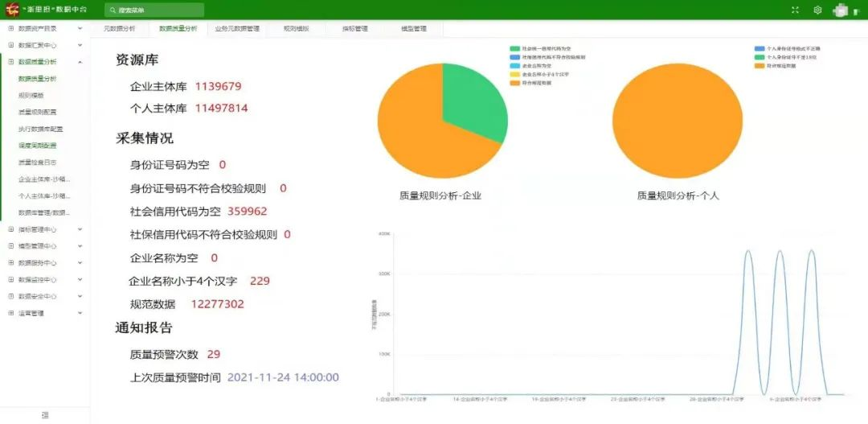Click the 数据资产目录 menu icon
868x424 pixels.
(x=11, y=28)
